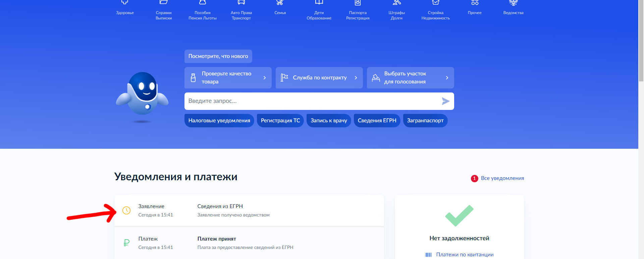Open the Авто Права Транспорт category
The height and width of the screenshot is (259, 644).
click(x=241, y=11)
